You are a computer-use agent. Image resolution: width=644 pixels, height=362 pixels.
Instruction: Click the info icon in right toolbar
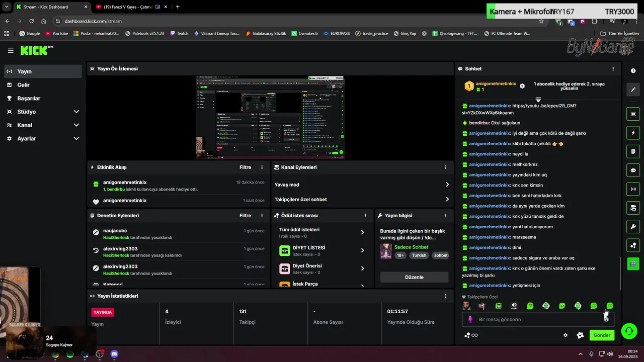[x=633, y=71]
